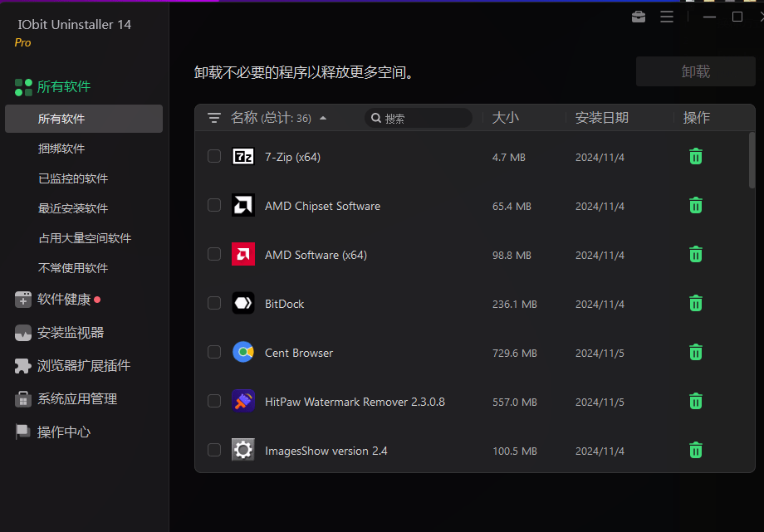Click the 操作中心 flag icon
Screen dimensions: 764x532
[23, 432]
